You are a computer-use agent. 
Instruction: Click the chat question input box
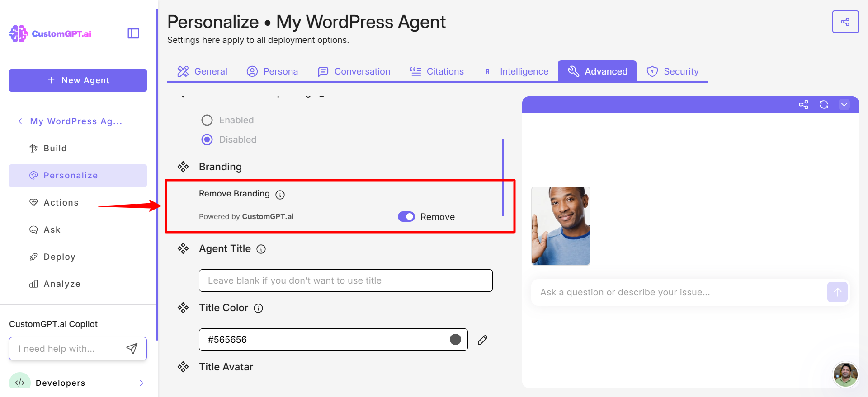click(690, 292)
